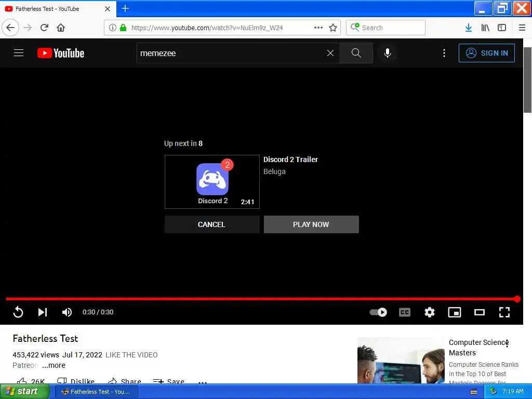532x399 pixels.
Task: Start voice search with the microphone
Action: pos(388,53)
